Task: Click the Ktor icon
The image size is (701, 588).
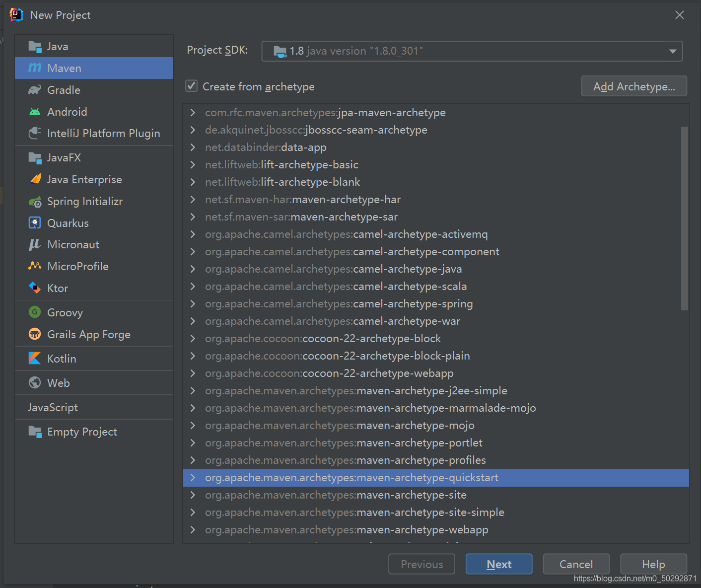Action: [x=35, y=288]
